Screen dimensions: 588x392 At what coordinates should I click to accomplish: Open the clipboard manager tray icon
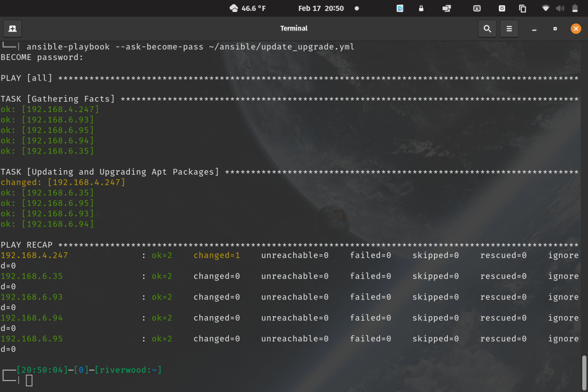coord(522,8)
